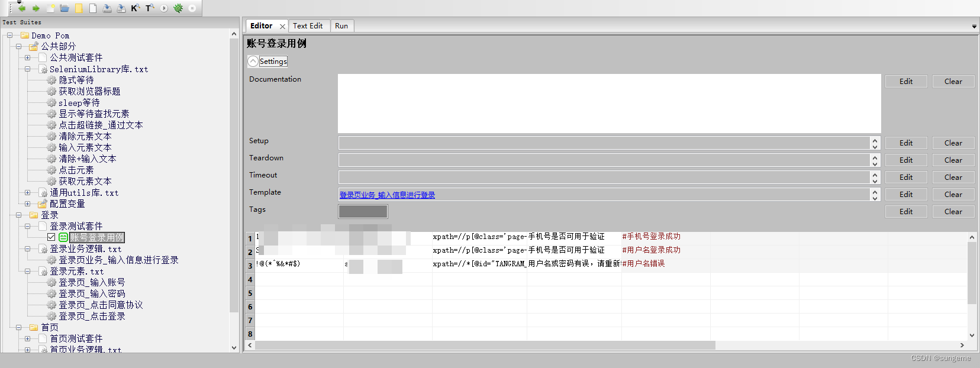
Task: Click gear icon of 登录页_输入账号
Action: [x=52, y=282]
